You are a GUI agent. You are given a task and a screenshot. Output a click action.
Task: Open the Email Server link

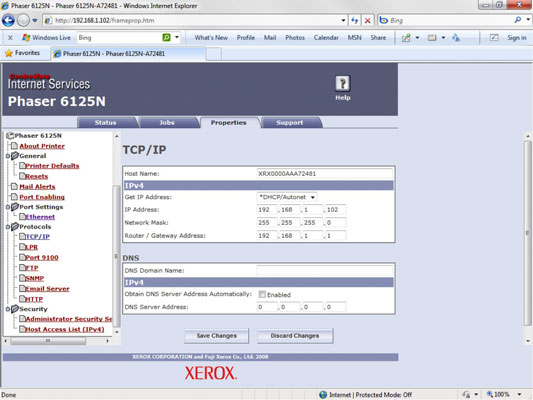pyautogui.click(x=47, y=289)
